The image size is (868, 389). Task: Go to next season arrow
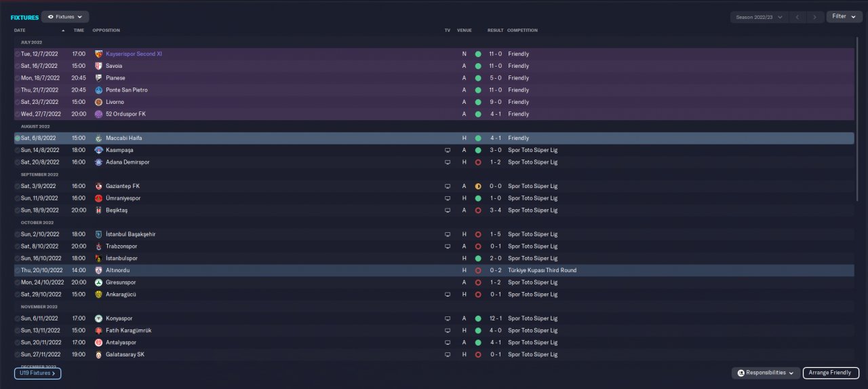pyautogui.click(x=814, y=17)
